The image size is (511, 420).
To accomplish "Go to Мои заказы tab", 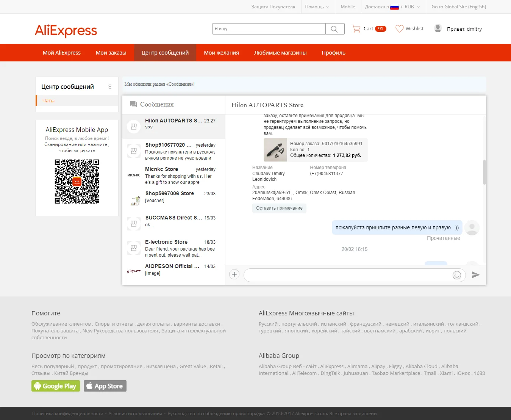I will coord(111,53).
